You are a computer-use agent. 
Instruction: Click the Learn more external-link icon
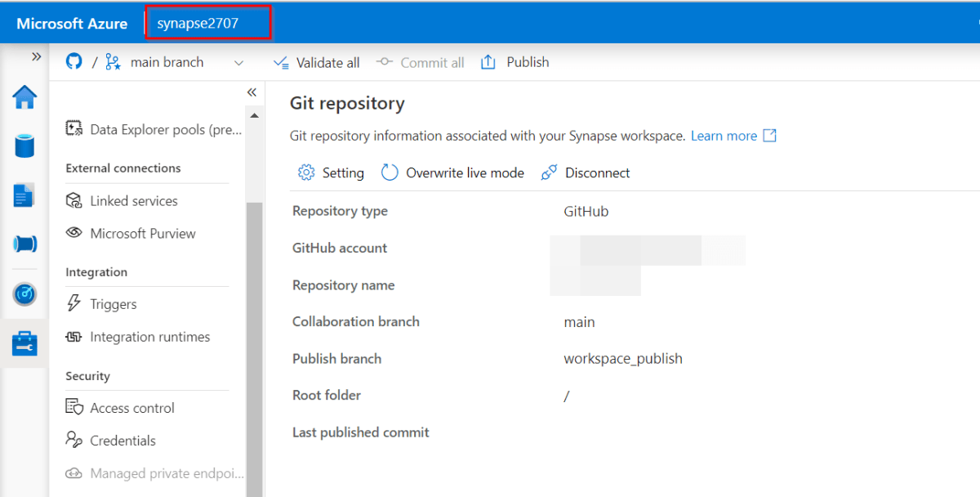[x=769, y=136]
